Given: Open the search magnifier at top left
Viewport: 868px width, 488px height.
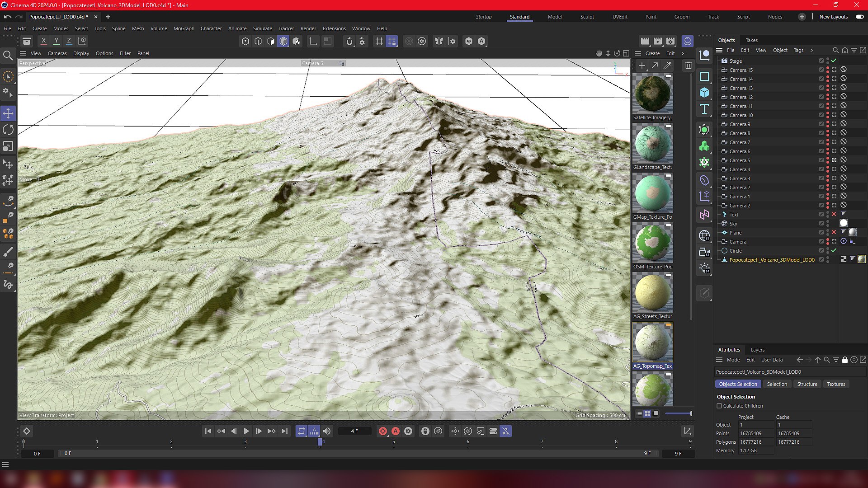Looking at the screenshot, I should point(8,56).
